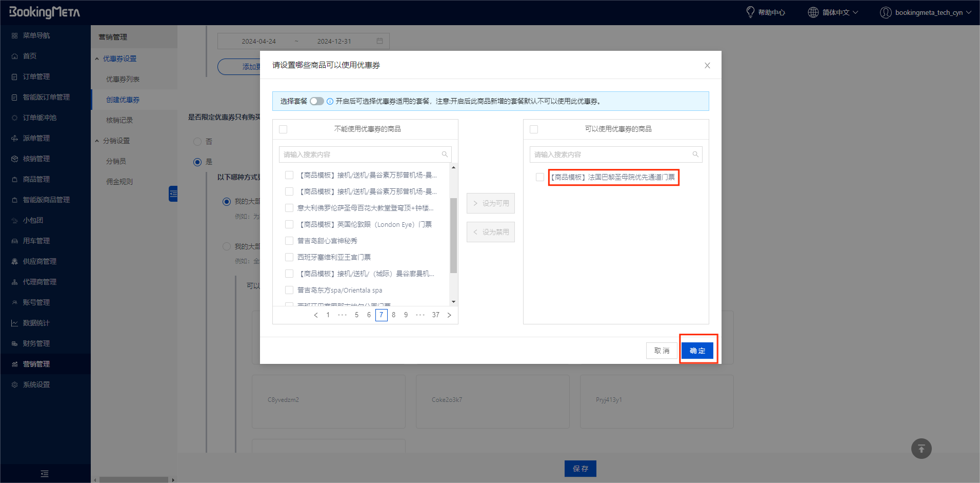Click the search icon in right product list
The width and height of the screenshot is (980, 483).
(x=695, y=154)
